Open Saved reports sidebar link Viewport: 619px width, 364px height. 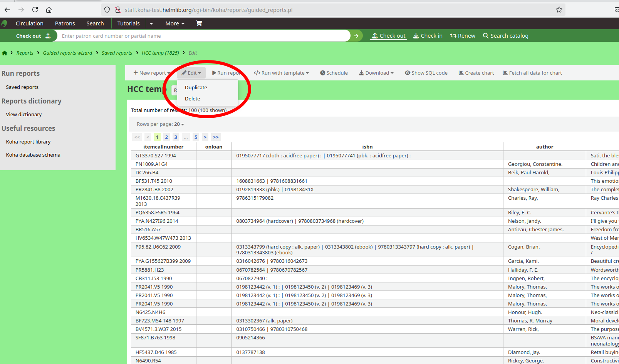coord(22,87)
